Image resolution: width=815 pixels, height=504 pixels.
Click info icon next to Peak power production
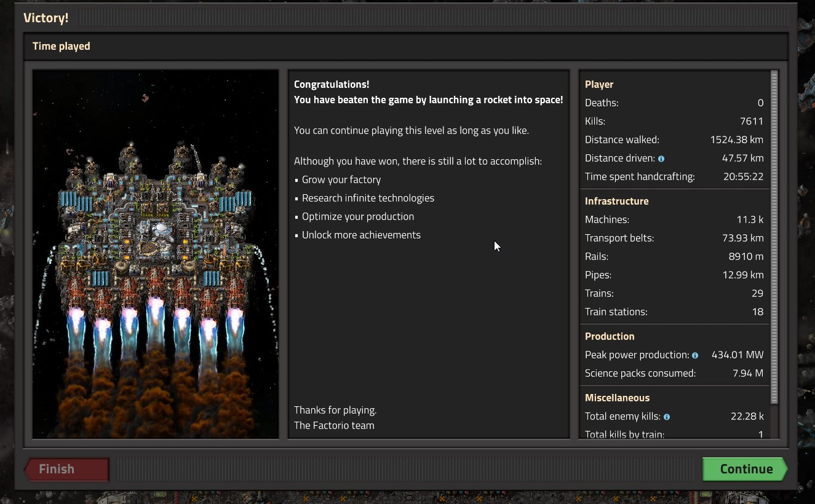[695, 355]
